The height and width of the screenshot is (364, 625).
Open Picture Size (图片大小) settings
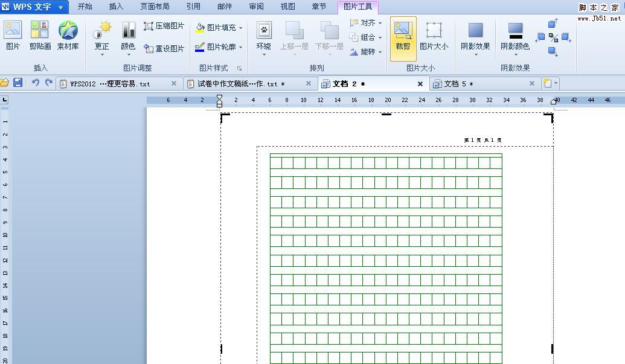[434, 36]
